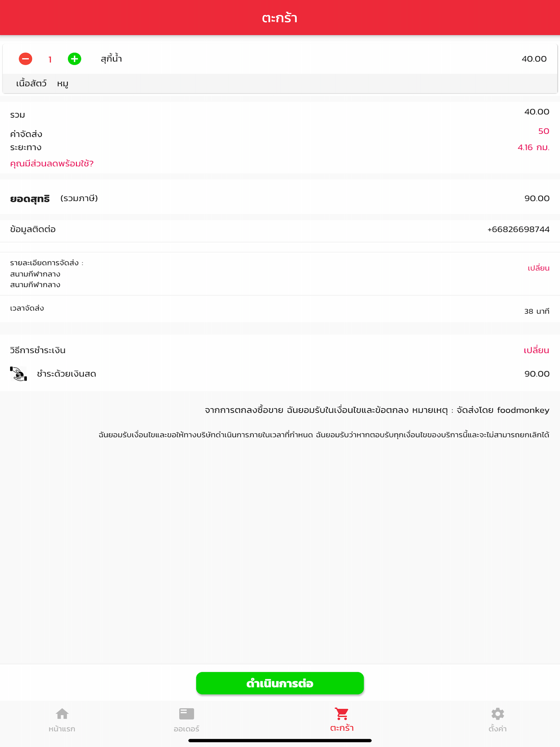Tap the เนื้อสัตว์ หมู option row
Screen dimensions: 560x747
coord(280,83)
